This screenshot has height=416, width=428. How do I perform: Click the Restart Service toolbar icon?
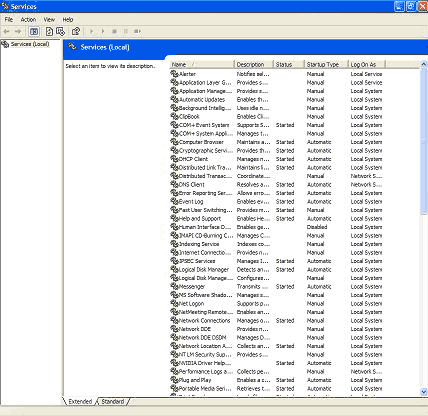137,31
